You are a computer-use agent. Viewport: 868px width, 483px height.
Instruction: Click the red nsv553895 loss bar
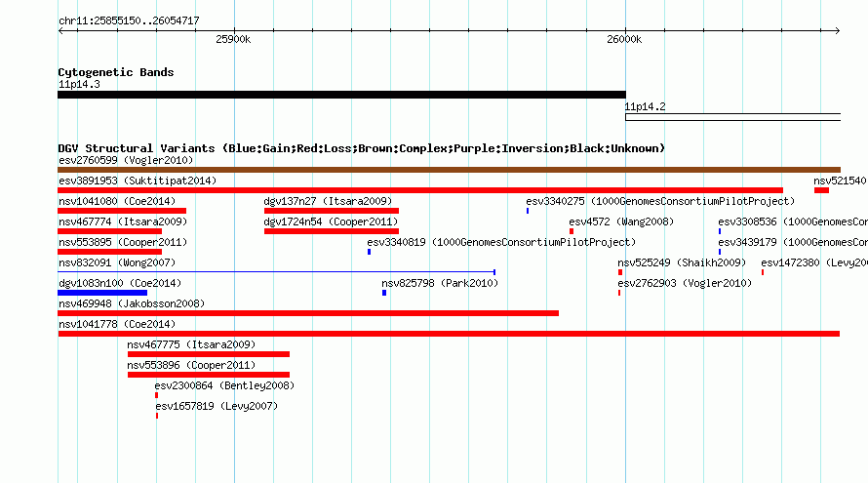[x=109, y=252]
